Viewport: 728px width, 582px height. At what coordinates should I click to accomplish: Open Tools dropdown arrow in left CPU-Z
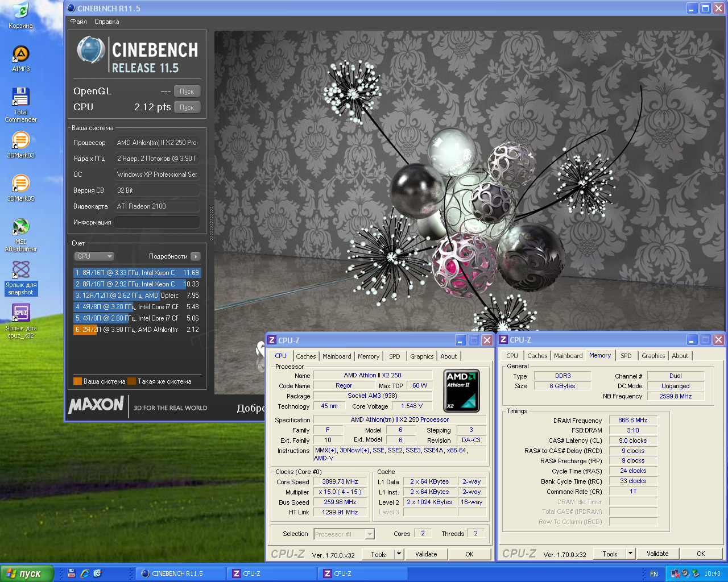399,554
